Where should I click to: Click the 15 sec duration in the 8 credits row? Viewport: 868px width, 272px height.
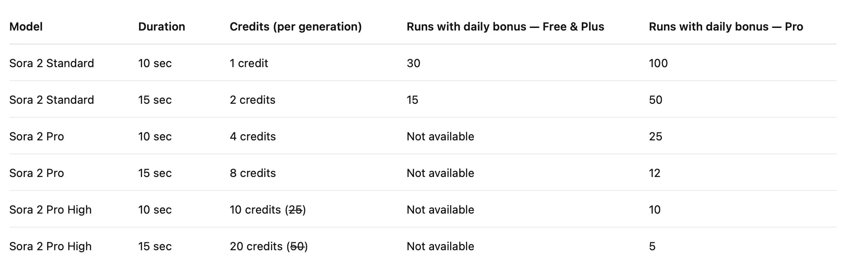coord(155,173)
